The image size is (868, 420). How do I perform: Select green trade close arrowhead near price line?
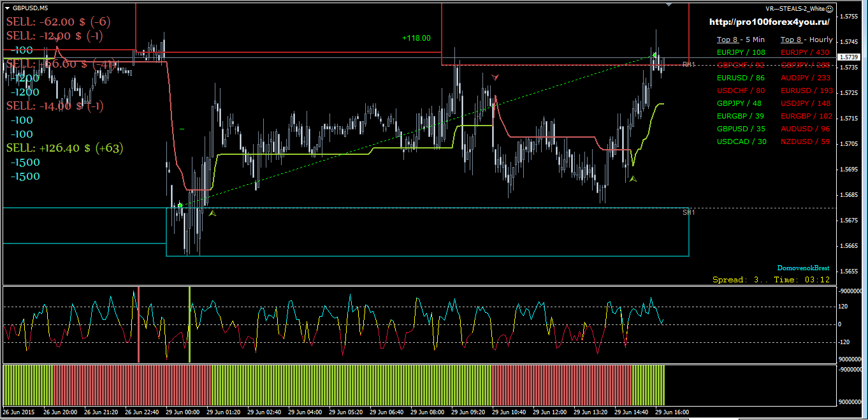[653, 55]
